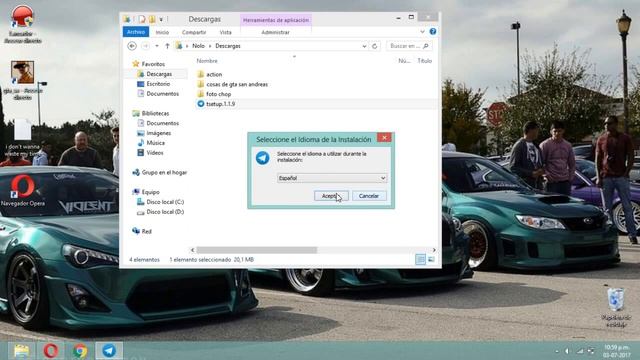Go forward with the Explorer forward arrow
This screenshot has height=360, width=640.
(145, 46)
